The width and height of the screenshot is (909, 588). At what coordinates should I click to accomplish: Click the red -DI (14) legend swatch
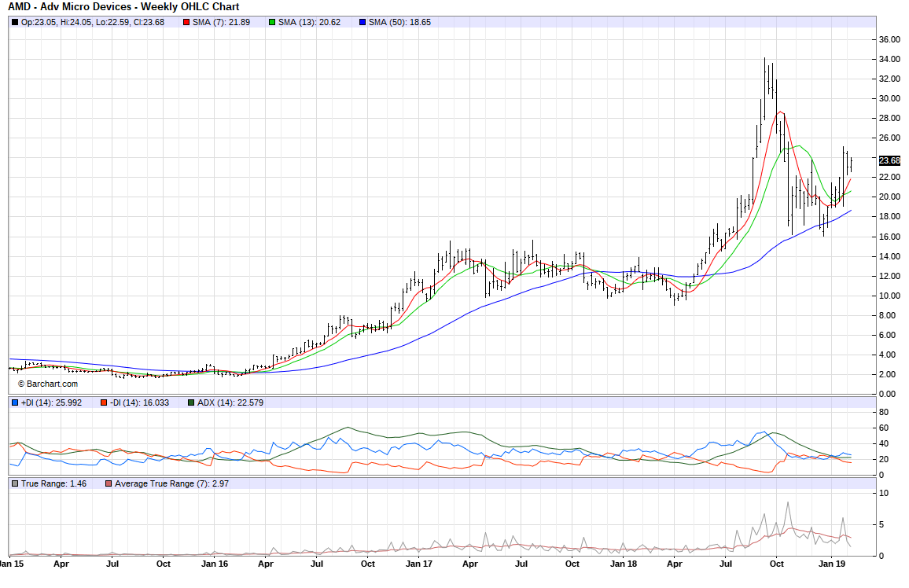(103, 402)
